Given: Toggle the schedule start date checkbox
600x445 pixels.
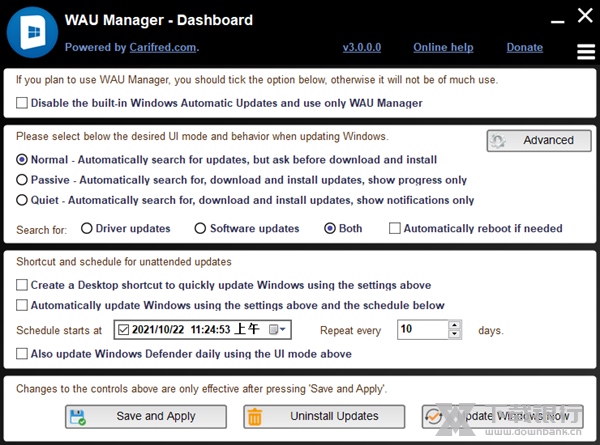Looking at the screenshot, I should click(123, 329).
